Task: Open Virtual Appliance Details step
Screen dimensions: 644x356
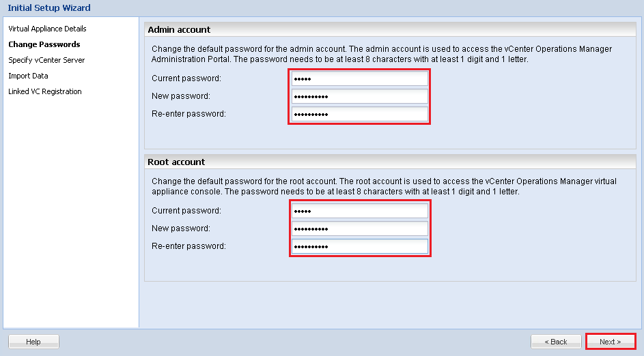Action: click(47, 29)
